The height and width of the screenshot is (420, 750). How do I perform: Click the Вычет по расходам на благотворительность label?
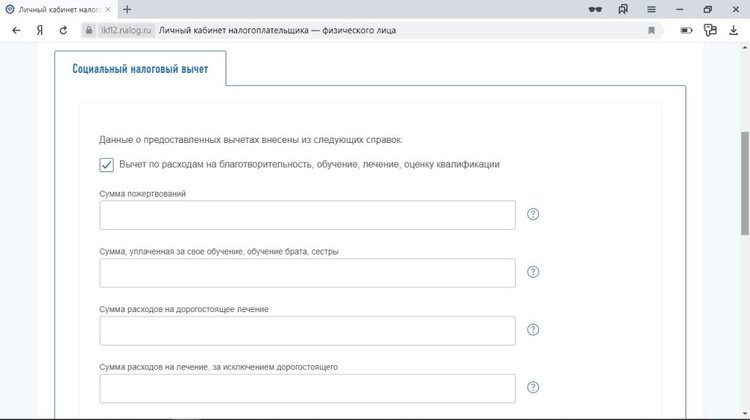(309, 164)
